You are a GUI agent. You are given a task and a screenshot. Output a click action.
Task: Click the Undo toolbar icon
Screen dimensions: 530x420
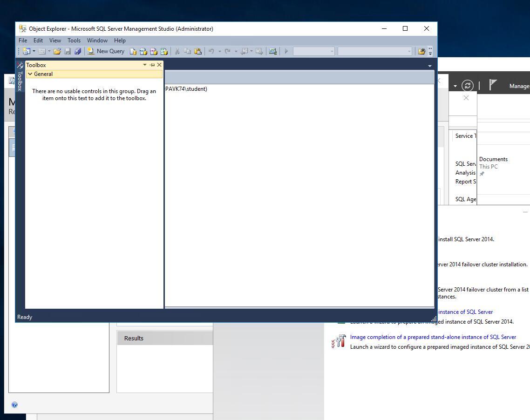211,51
